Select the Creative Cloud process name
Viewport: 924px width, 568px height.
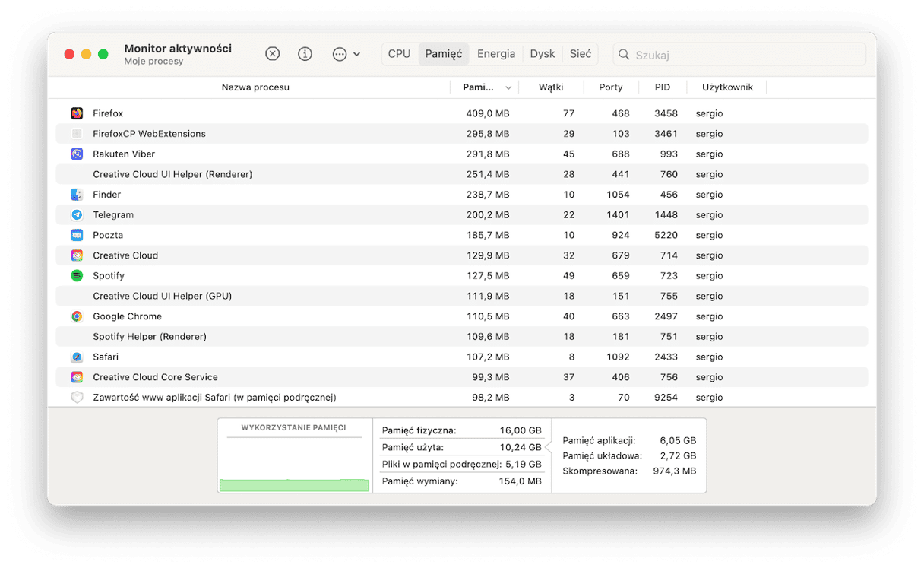pyautogui.click(x=125, y=255)
